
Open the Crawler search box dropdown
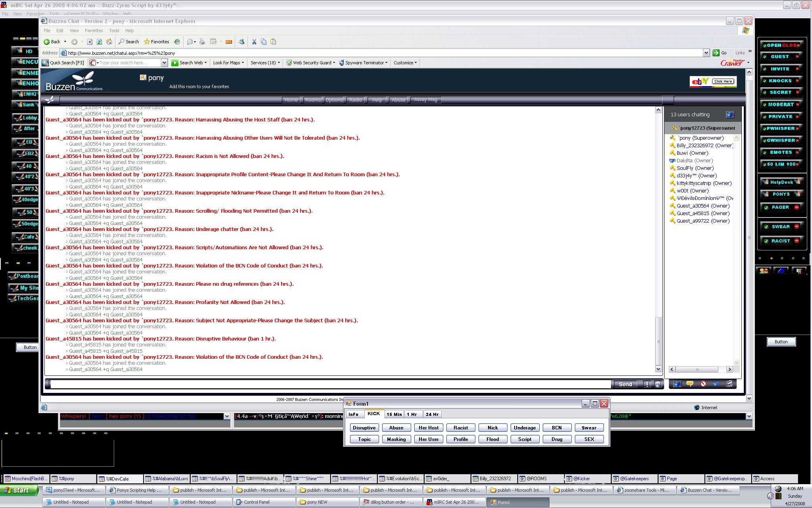(x=164, y=63)
